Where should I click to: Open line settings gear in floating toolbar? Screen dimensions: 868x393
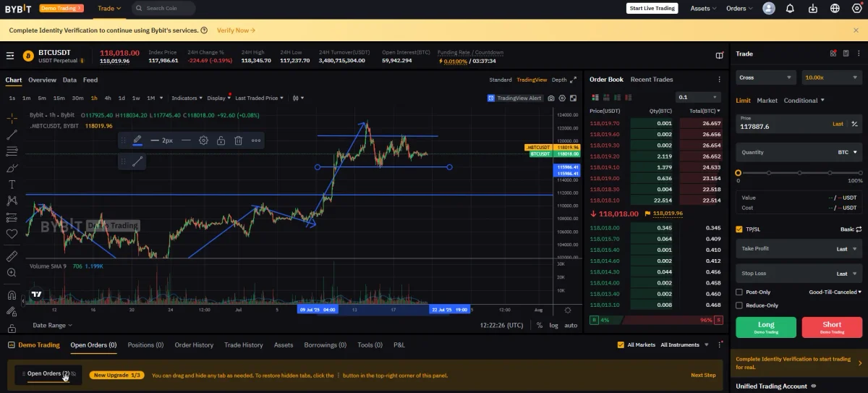(203, 140)
